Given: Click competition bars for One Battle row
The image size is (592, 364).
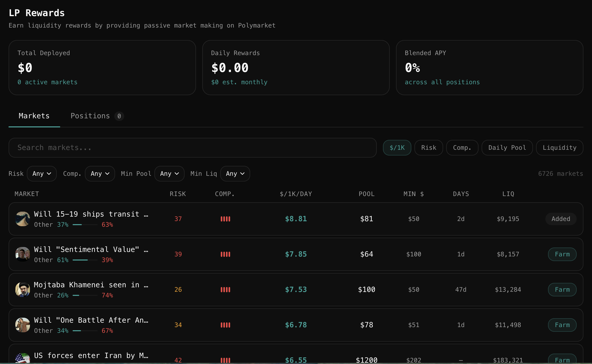Looking at the screenshot, I should [225, 325].
